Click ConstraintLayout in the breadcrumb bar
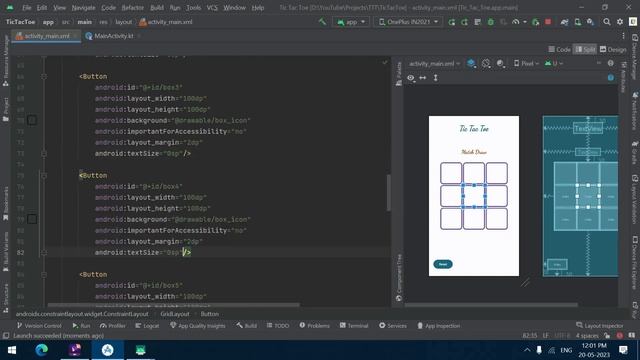This screenshot has height=360, width=640. (82, 314)
